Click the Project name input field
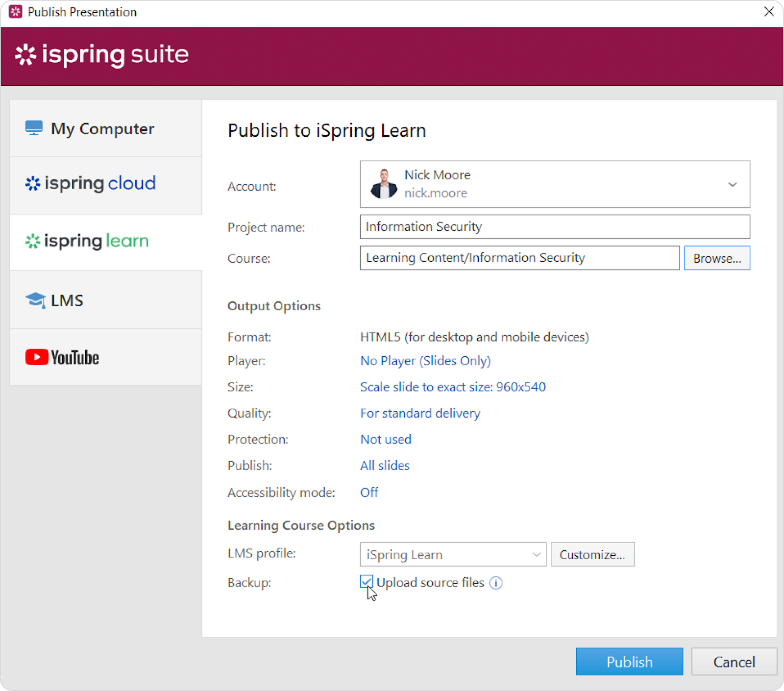This screenshot has width=784, height=691. click(x=554, y=227)
